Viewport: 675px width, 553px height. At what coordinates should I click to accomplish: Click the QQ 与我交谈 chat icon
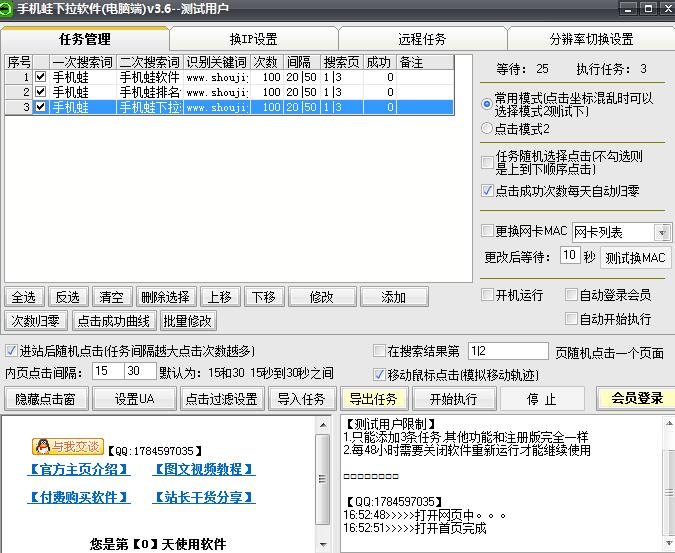(x=68, y=446)
